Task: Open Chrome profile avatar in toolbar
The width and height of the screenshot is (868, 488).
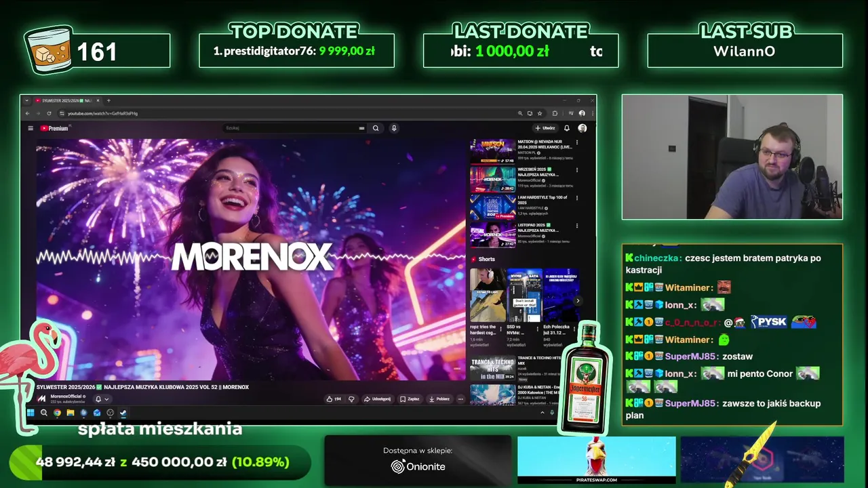Action: coord(582,113)
